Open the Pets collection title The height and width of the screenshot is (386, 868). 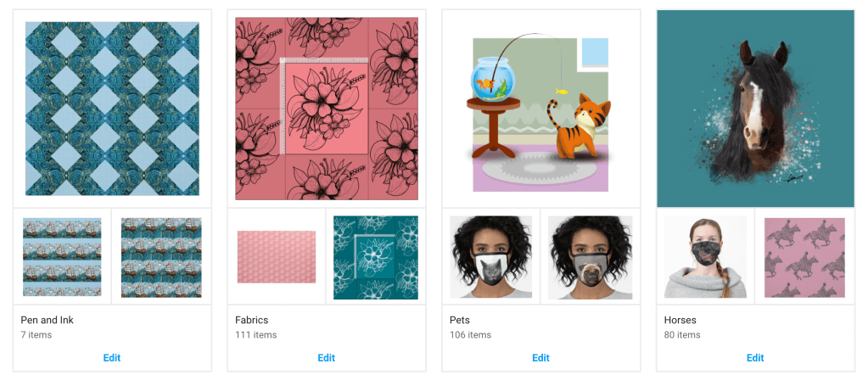click(460, 320)
